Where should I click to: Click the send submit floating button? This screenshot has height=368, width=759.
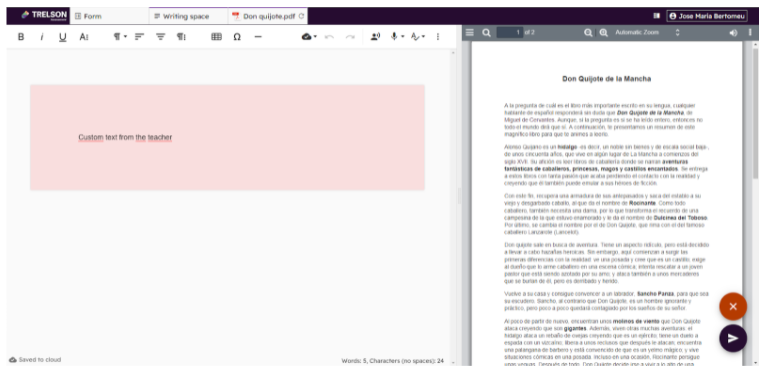tap(733, 338)
